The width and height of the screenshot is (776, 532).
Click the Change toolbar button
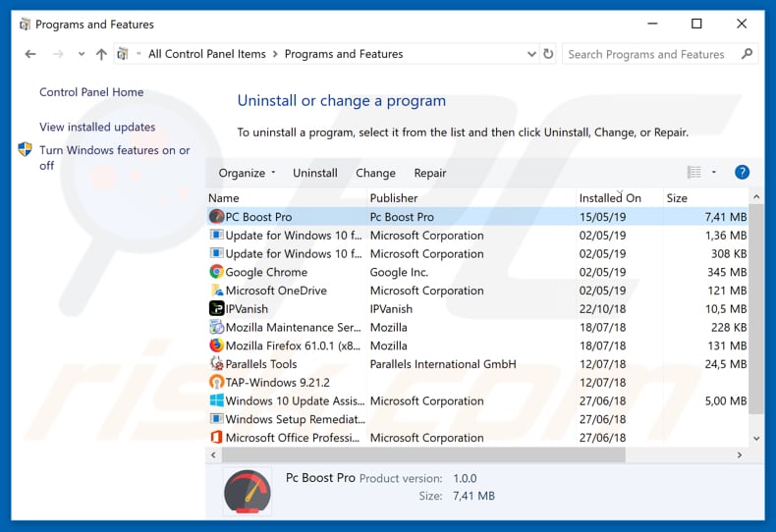375,173
